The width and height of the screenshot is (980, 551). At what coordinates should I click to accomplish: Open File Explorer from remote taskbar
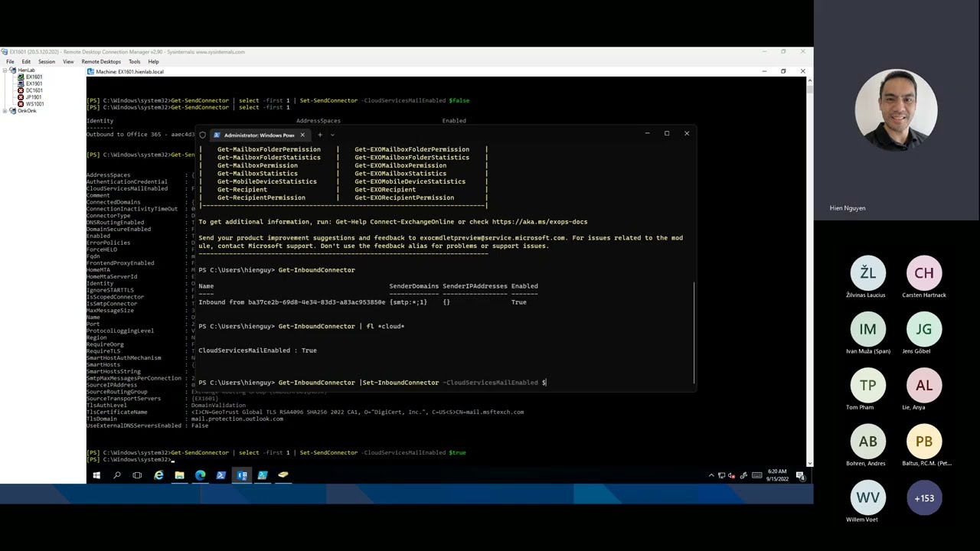pos(179,475)
